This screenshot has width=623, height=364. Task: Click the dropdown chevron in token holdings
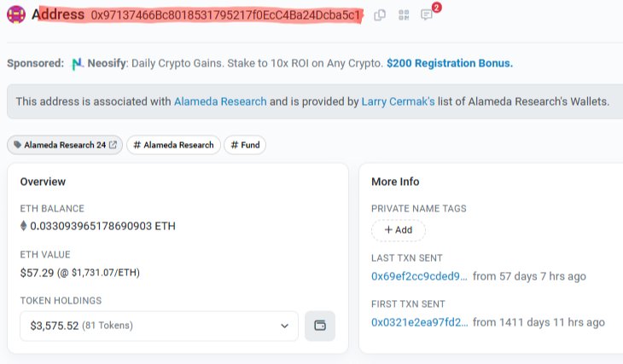pos(284,326)
